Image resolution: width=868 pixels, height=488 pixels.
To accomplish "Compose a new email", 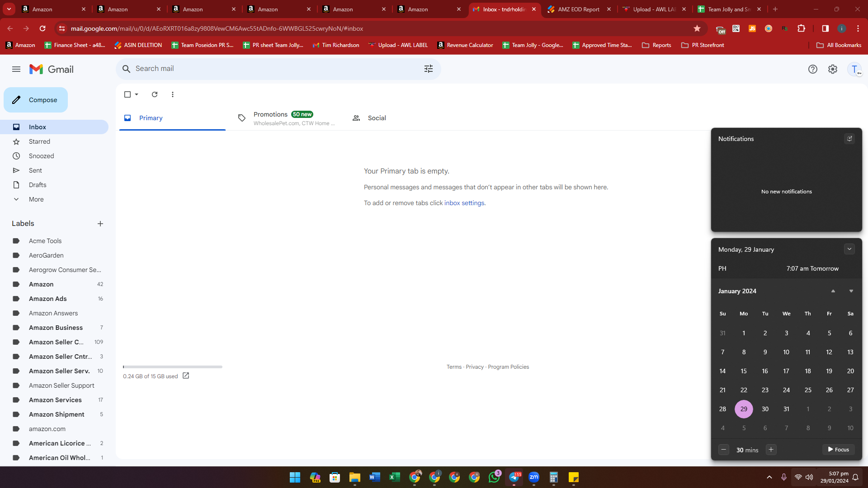I will point(36,100).
